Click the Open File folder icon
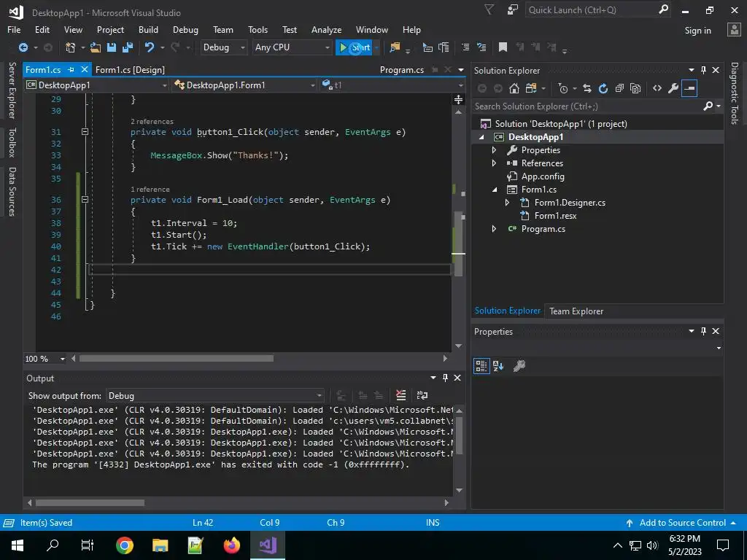The width and height of the screenshot is (747, 560). pyautogui.click(x=96, y=47)
